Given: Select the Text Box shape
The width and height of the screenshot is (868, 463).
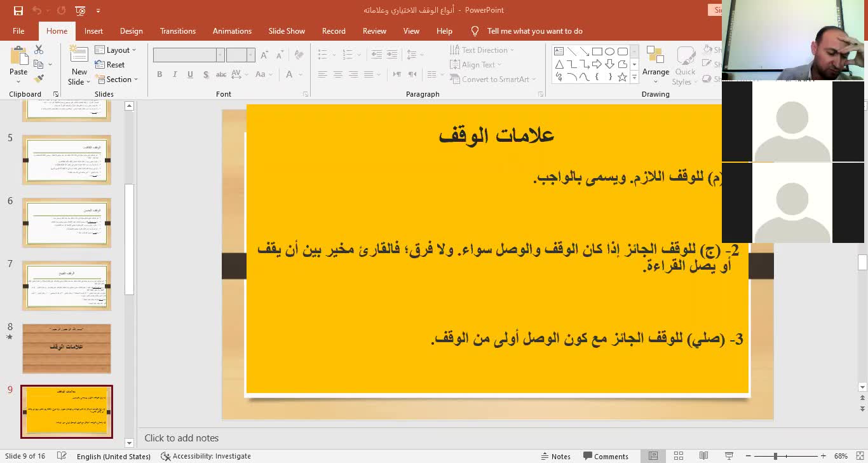Looking at the screenshot, I should pyautogui.click(x=559, y=52).
